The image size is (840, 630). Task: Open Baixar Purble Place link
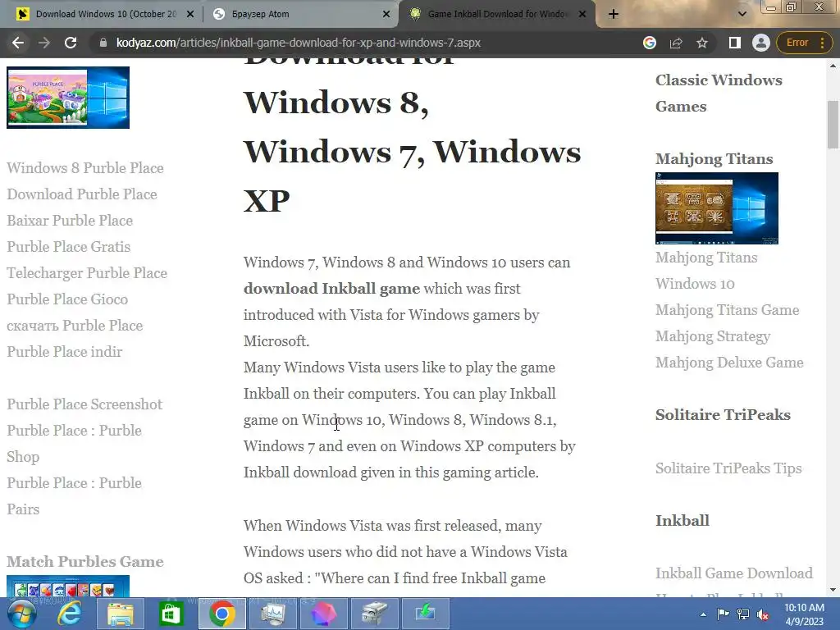(x=70, y=220)
